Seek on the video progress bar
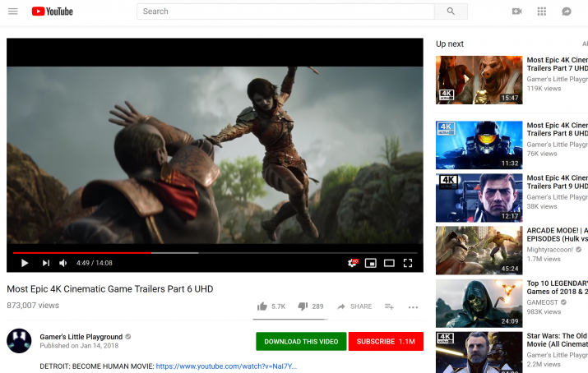Screen dimensions: 588x373 tap(215, 253)
